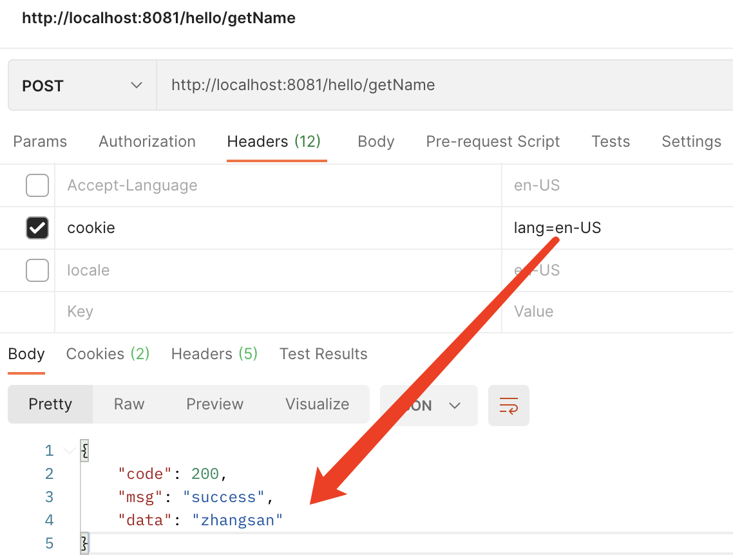Click the request URL input field
Screen dimensions: 733x560
pos(386,84)
